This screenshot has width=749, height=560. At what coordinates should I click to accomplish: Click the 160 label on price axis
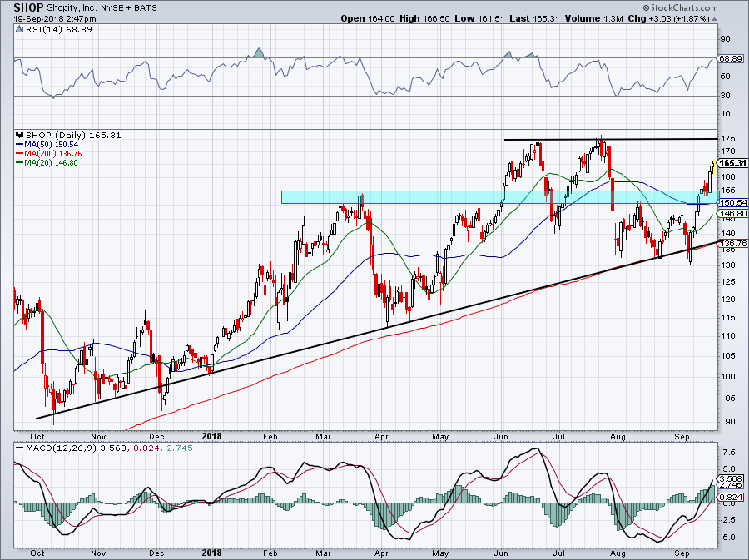coord(728,177)
